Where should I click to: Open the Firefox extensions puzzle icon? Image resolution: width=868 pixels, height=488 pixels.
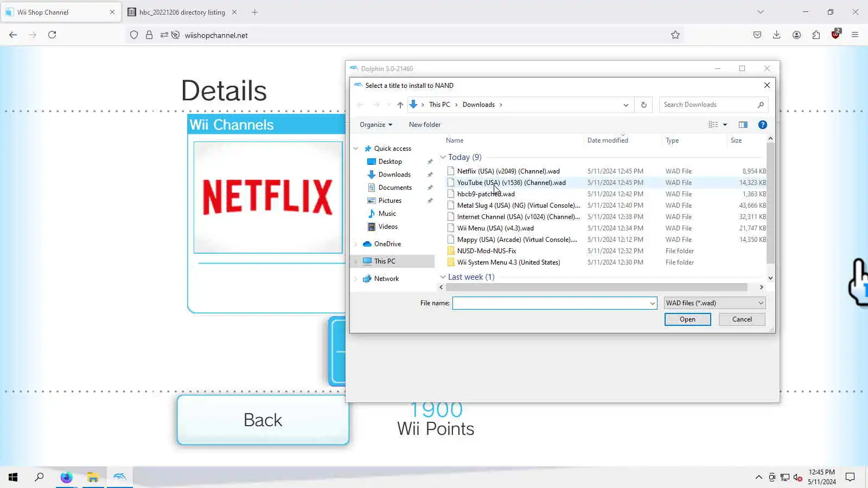[x=816, y=35]
